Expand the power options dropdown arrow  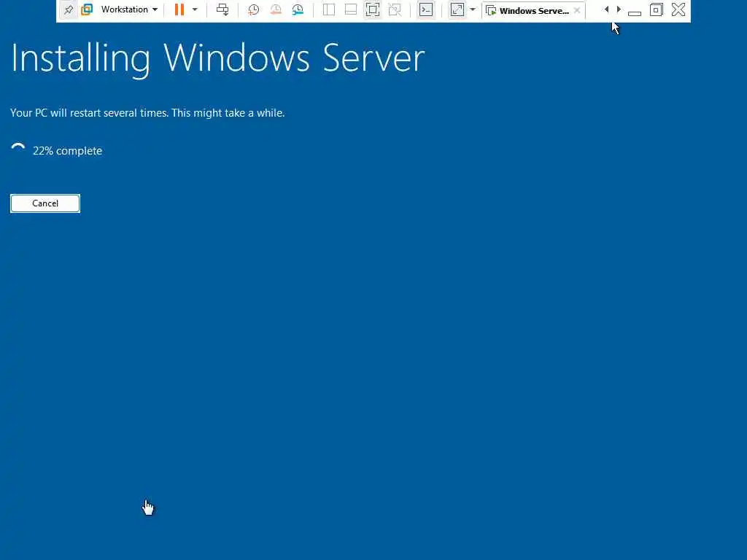pos(195,9)
